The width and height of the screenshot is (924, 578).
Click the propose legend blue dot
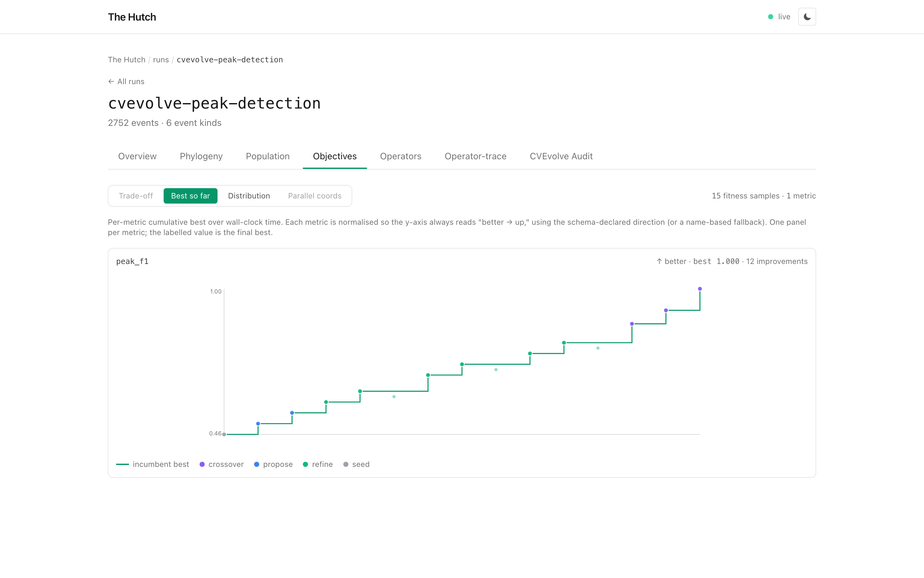[257, 464]
